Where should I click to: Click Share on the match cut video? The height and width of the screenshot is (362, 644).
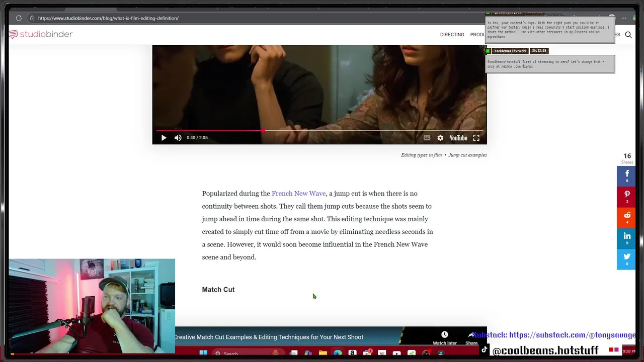coord(471,338)
